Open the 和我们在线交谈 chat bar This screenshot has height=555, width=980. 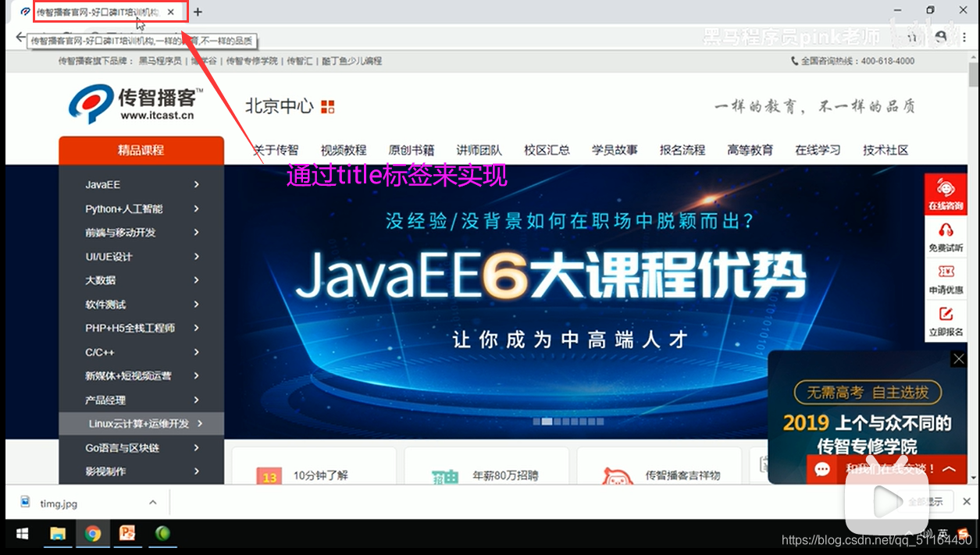(886, 469)
